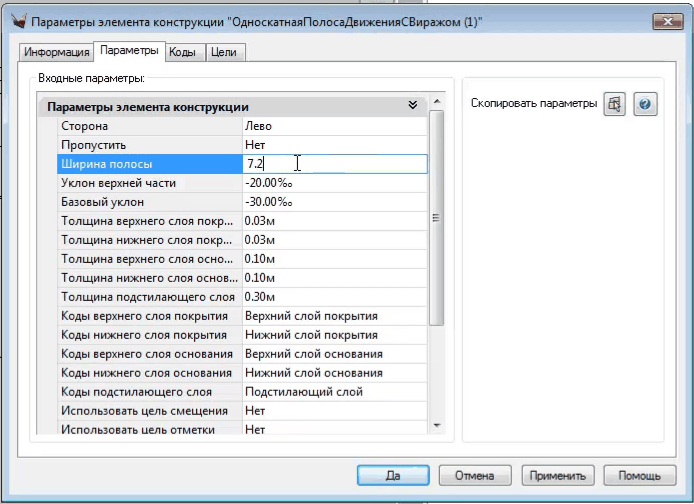Change the Пропустить value Нет
The image size is (694, 504).
click(x=334, y=145)
